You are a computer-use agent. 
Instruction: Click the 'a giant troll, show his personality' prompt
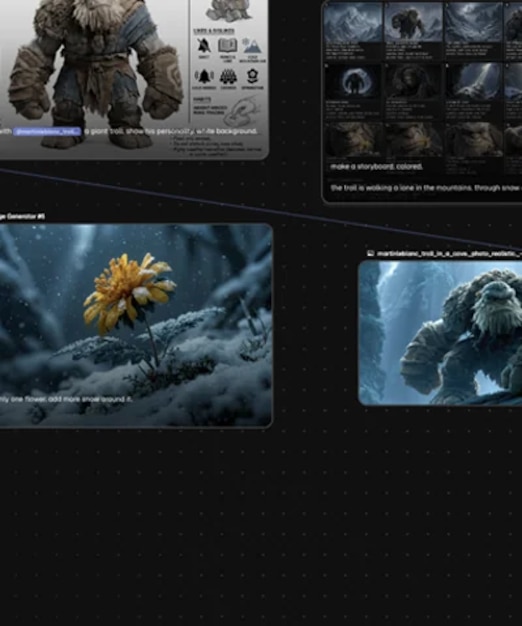(171, 131)
